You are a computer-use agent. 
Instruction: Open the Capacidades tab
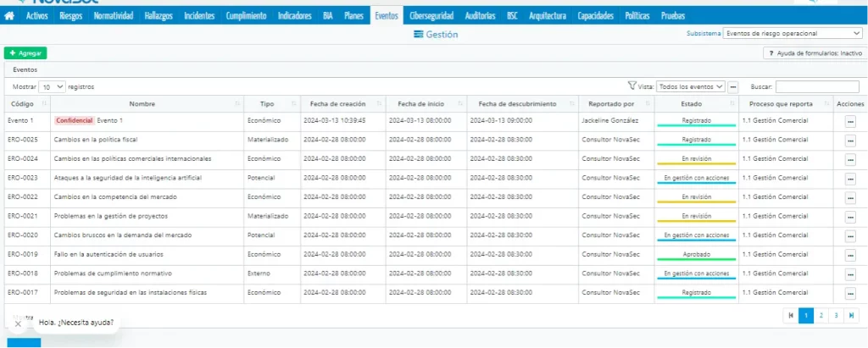(x=596, y=16)
